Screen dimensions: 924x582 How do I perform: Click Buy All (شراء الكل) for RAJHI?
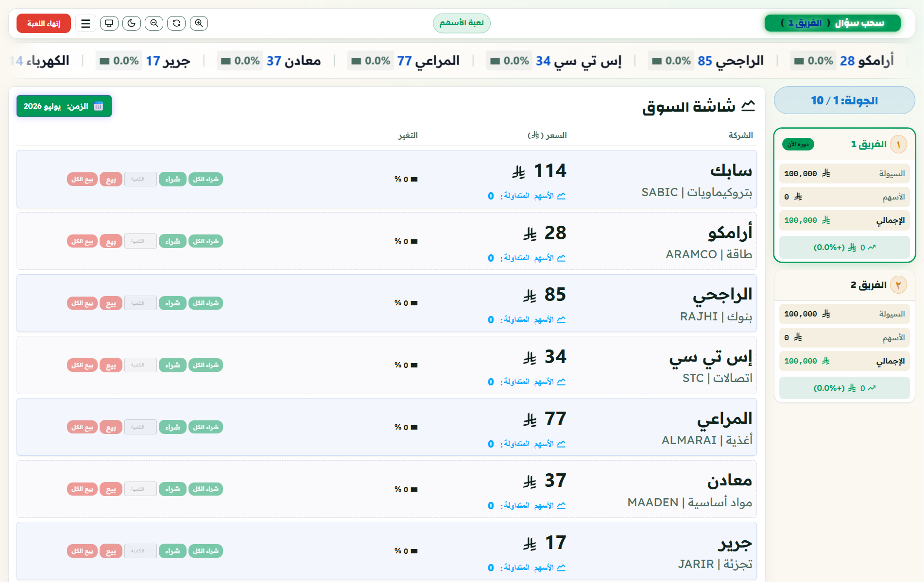point(205,303)
